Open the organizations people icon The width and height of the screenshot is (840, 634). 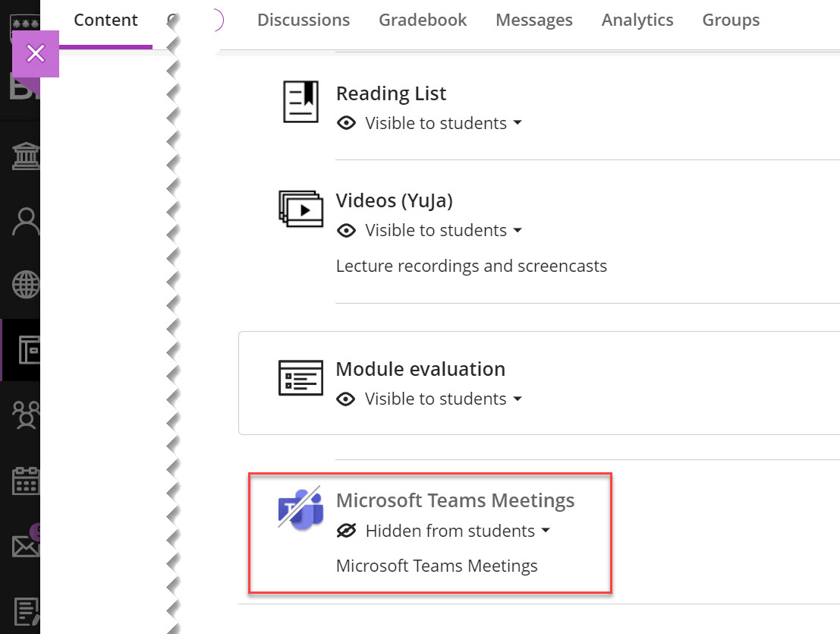[26, 415]
